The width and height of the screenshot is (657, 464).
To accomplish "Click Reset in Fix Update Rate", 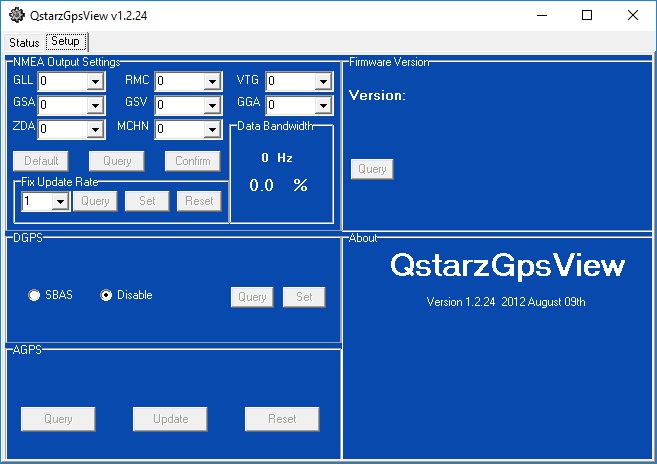I will [x=199, y=201].
